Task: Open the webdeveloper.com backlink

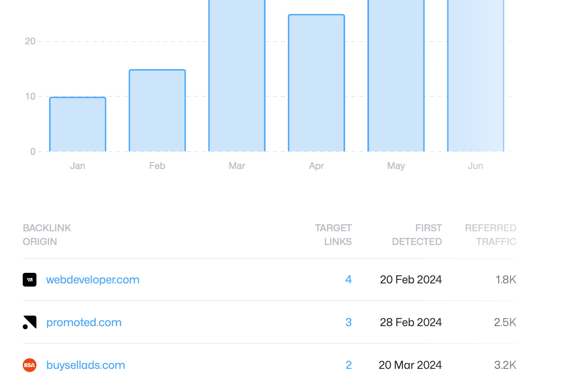Action: tap(93, 279)
